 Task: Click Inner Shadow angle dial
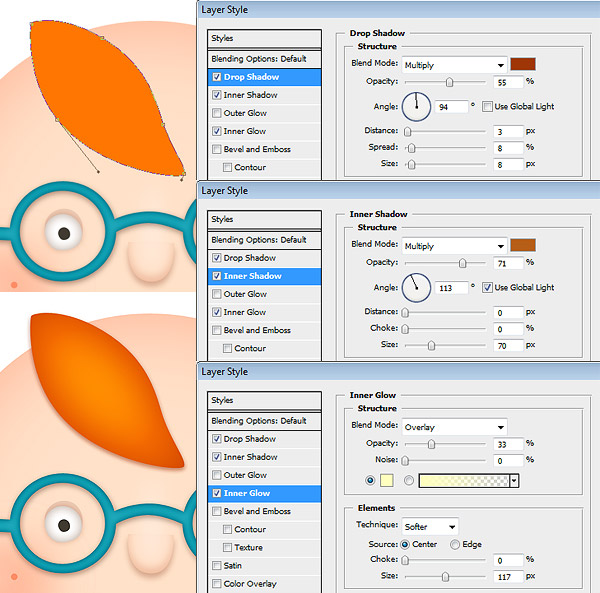[x=416, y=288]
